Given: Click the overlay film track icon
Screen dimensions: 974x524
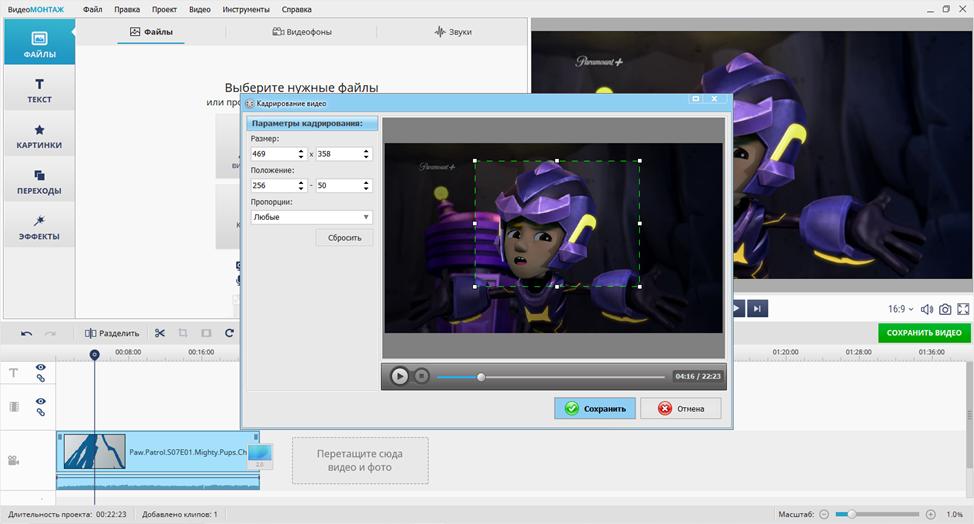Looking at the screenshot, I should (x=14, y=407).
